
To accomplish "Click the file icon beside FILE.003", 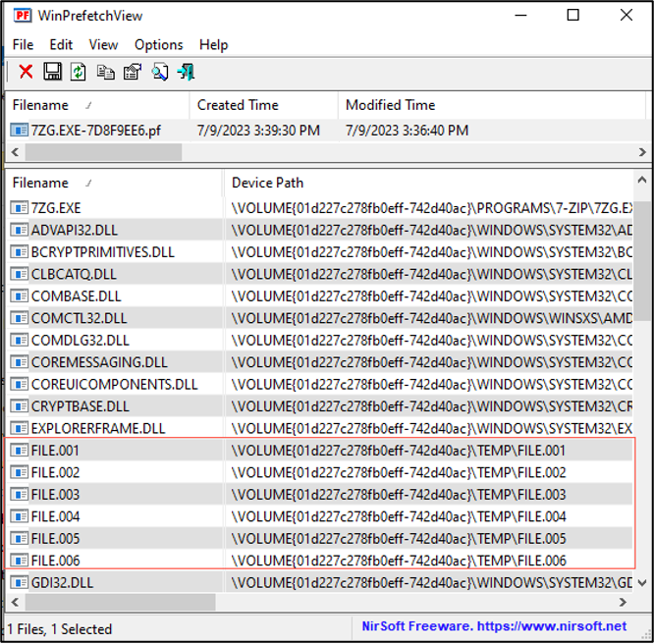I will (20, 494).
